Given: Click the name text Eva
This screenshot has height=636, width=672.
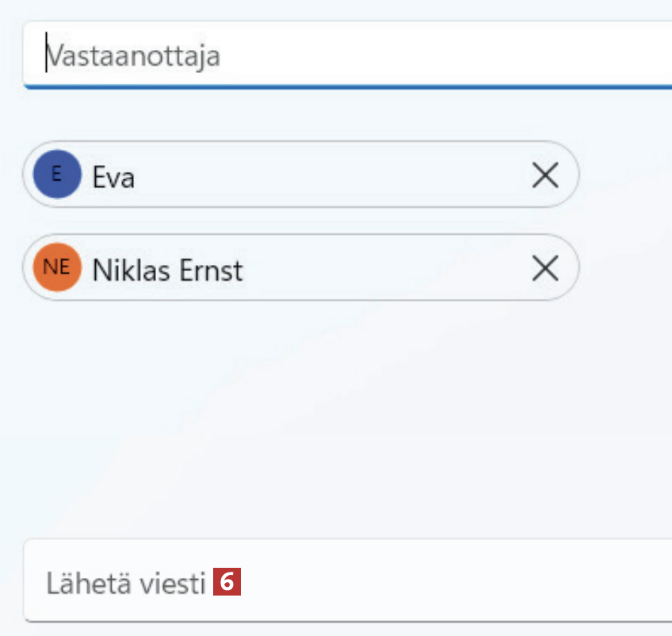Looking at the screenshot, I should (113, 176).
